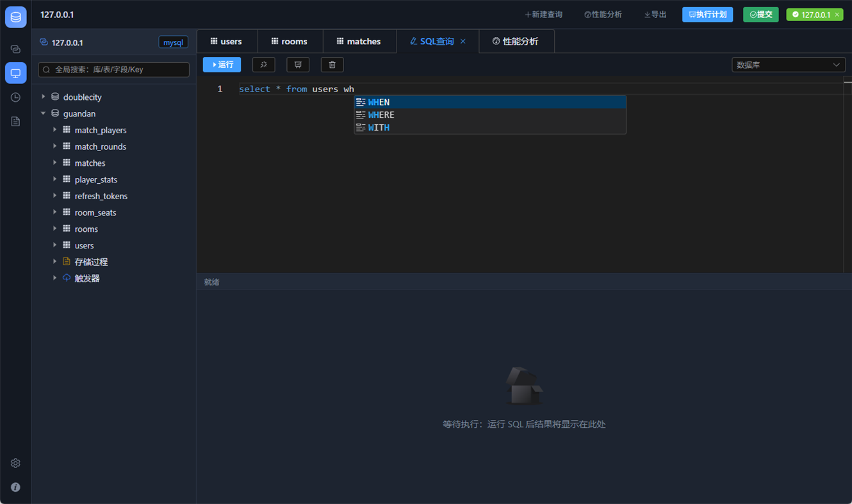
Task: Choose WHERE from autocomplete list
Action: tap(490, 115)
